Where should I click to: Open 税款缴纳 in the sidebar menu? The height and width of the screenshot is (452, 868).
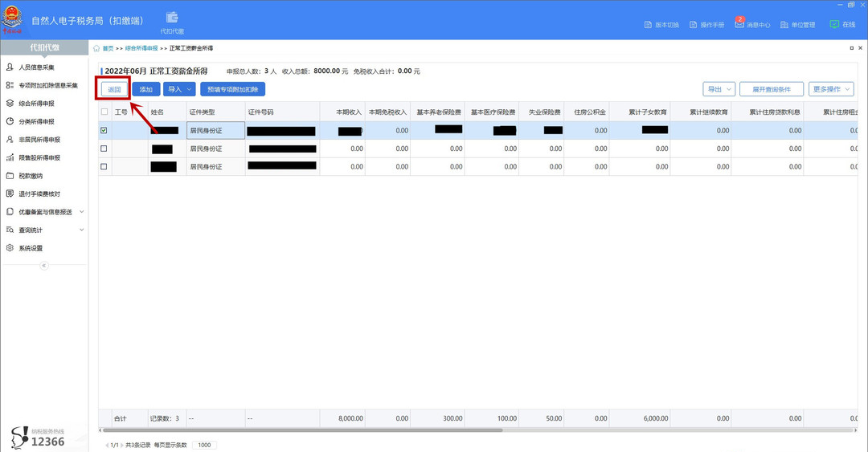(x=31, y=176)
